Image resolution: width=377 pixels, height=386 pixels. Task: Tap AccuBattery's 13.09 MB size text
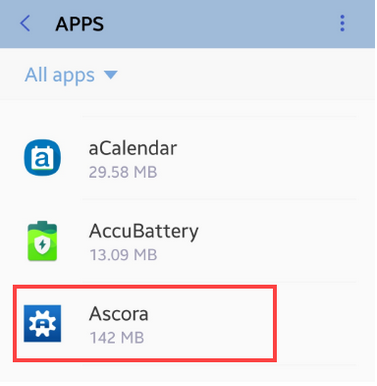click(123, 255)
